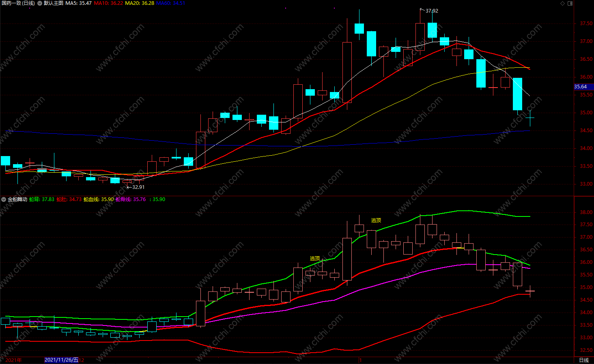Click the MA20: 36.28 legend value
Viewport: 594px width, 364px height.
coord(140,3)
